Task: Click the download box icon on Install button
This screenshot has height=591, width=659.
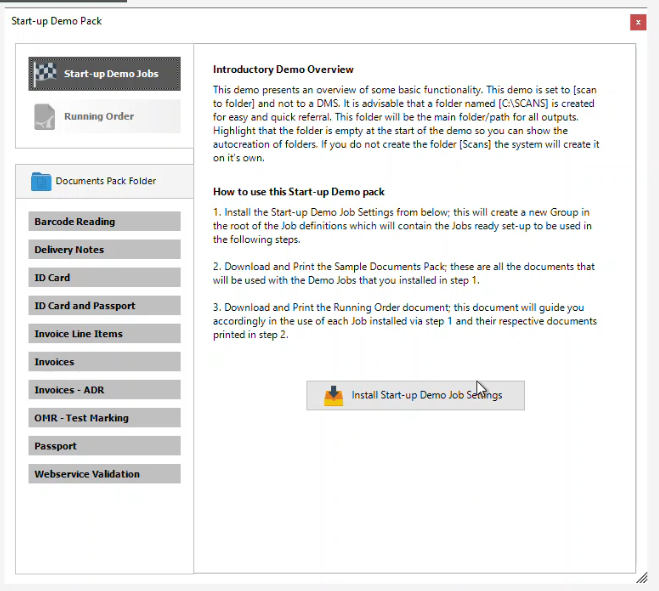Action: pyautogui.click(x=334, y=395)
